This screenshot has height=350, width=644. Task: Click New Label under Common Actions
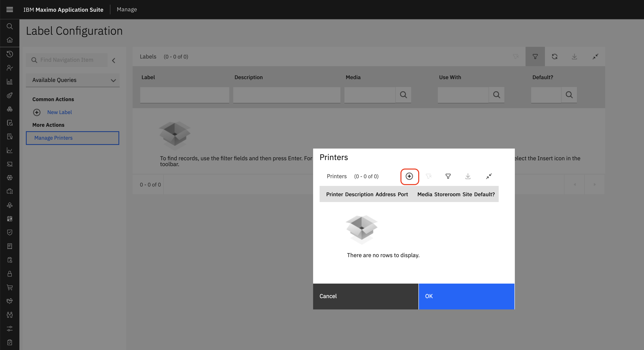point(59,112)
